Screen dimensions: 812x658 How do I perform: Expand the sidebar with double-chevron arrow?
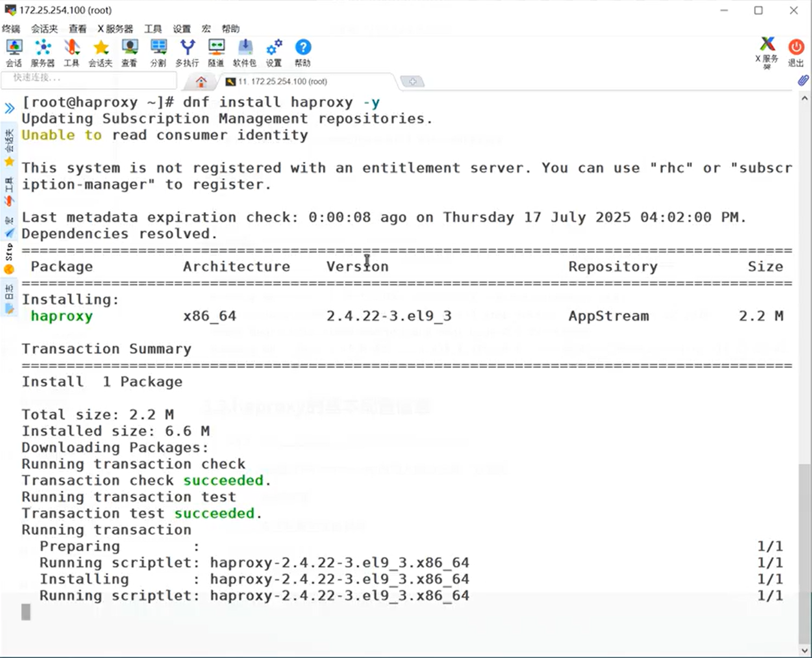(9, 108)
